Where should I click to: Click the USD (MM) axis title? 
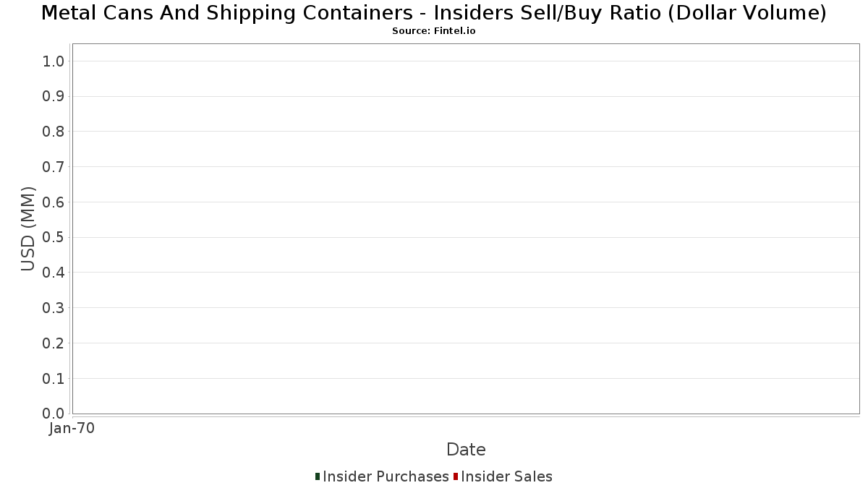tap(28, 228)
